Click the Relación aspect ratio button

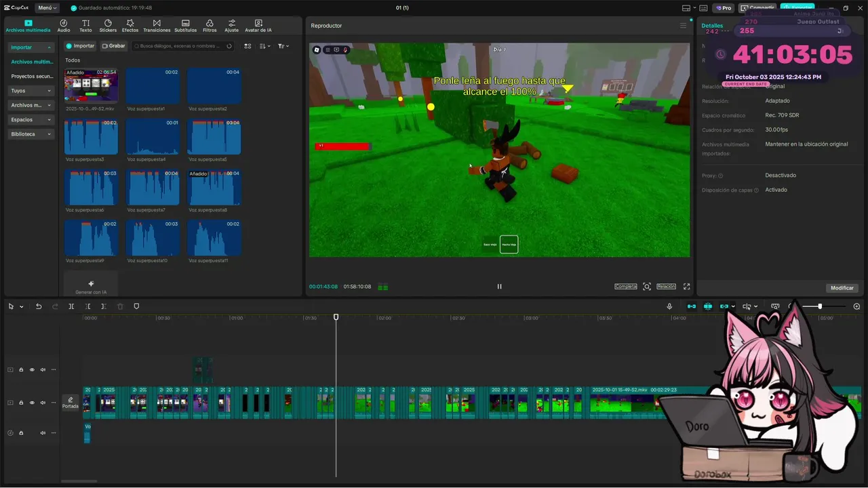coord(666,287)
